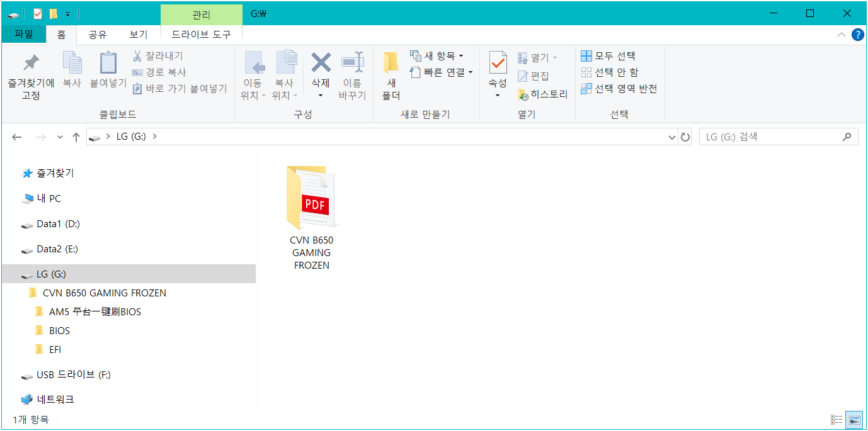
Task: Go back with the left arrow
Action: click(17, 137)
